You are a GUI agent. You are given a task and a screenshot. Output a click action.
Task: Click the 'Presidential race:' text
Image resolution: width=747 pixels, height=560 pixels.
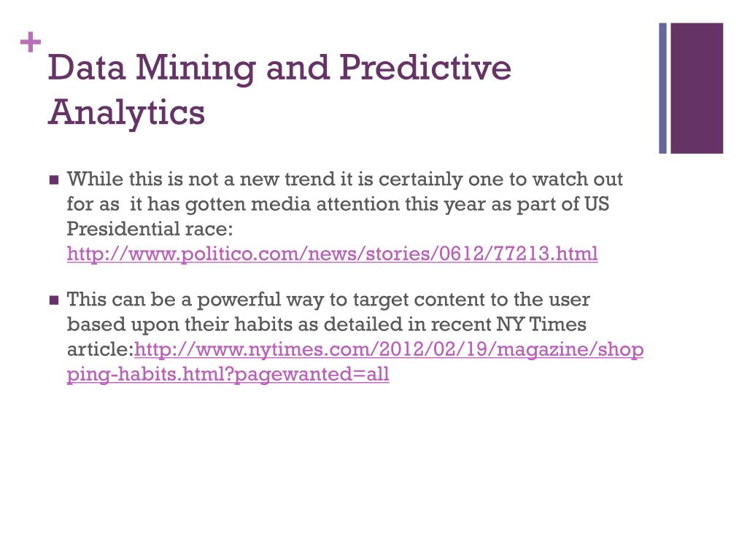(150, 229)
